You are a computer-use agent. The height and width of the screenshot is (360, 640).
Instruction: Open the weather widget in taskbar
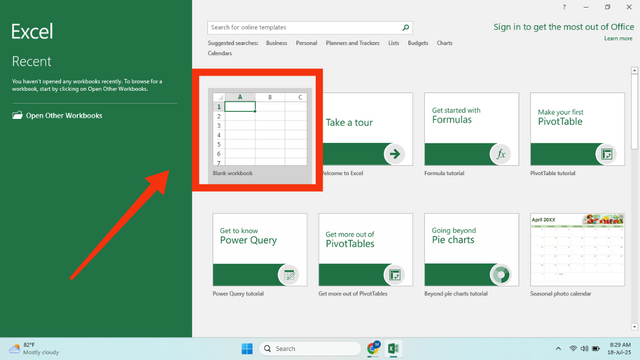34,349
